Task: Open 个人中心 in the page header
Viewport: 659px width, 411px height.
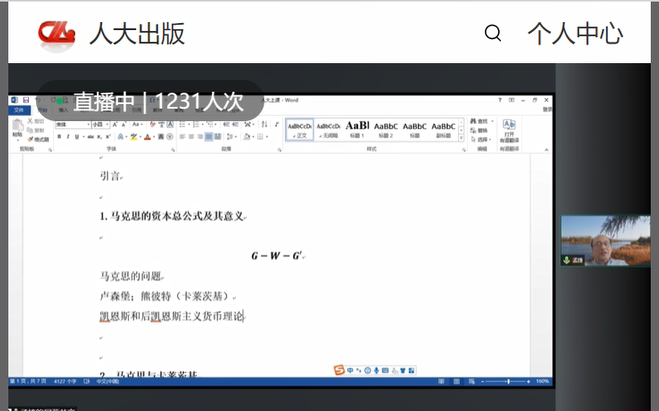Action: tap(575, 33)
